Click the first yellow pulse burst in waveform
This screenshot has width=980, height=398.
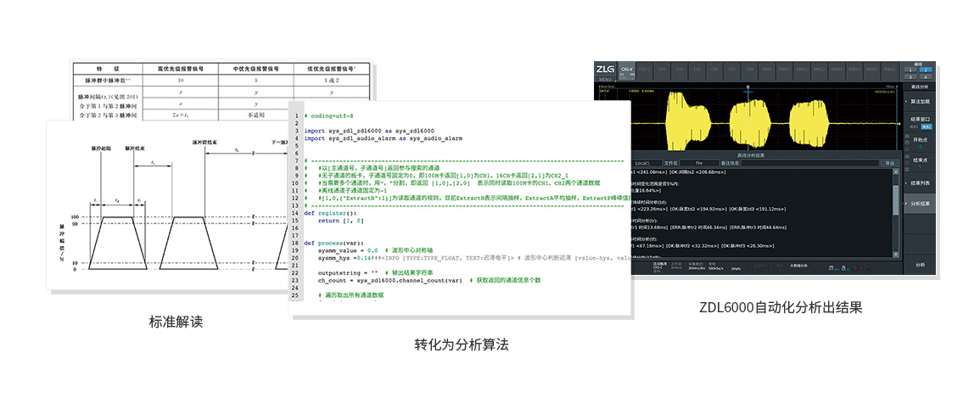(687, 121)
